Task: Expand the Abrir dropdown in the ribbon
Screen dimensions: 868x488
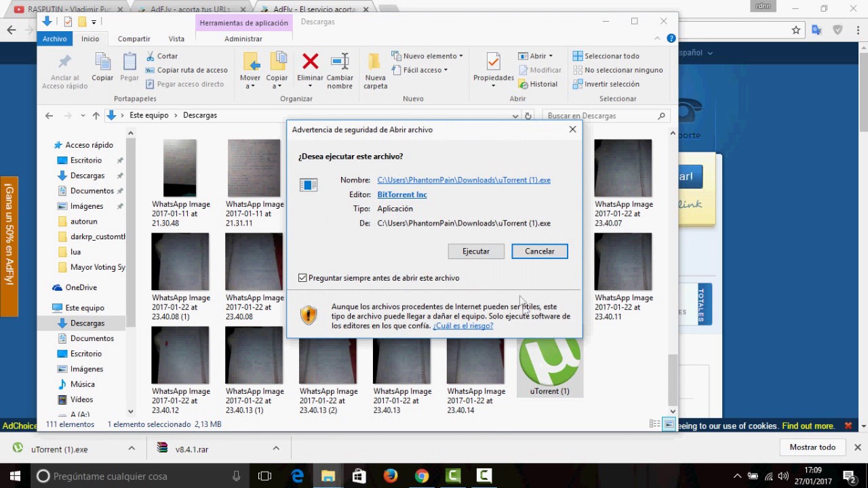Action: (551, 56)
